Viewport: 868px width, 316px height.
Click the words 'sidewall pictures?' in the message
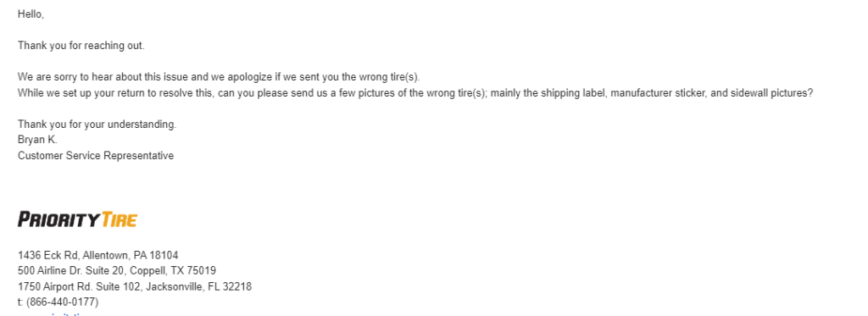[771, 93]
